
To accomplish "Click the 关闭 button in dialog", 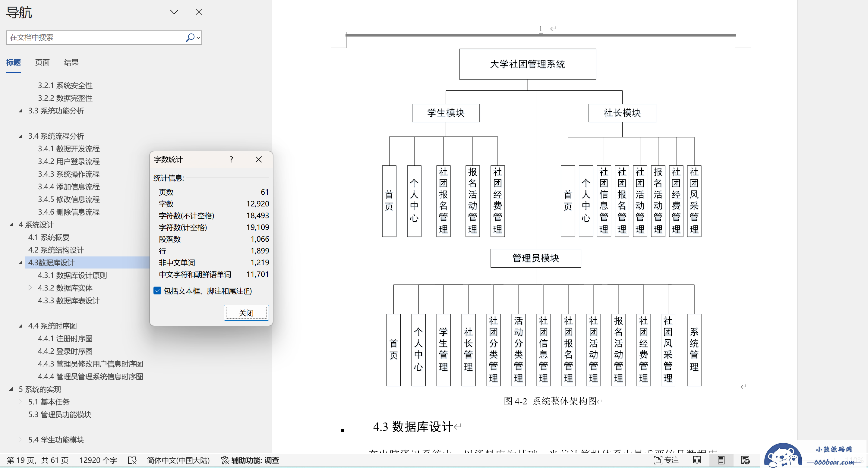I will pyautogui.click(x=246, y=313).
